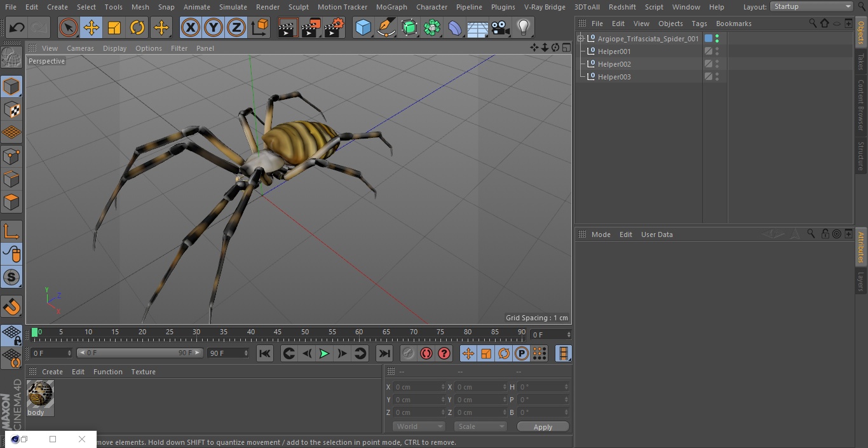Select the Live Selection tool
This screenshot has width=868, height=448.
coord(69,27)
